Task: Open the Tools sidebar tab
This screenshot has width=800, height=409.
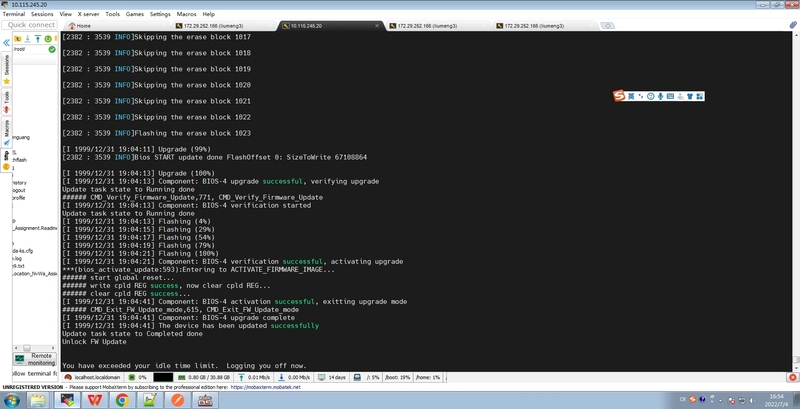Action: [7, 101]
